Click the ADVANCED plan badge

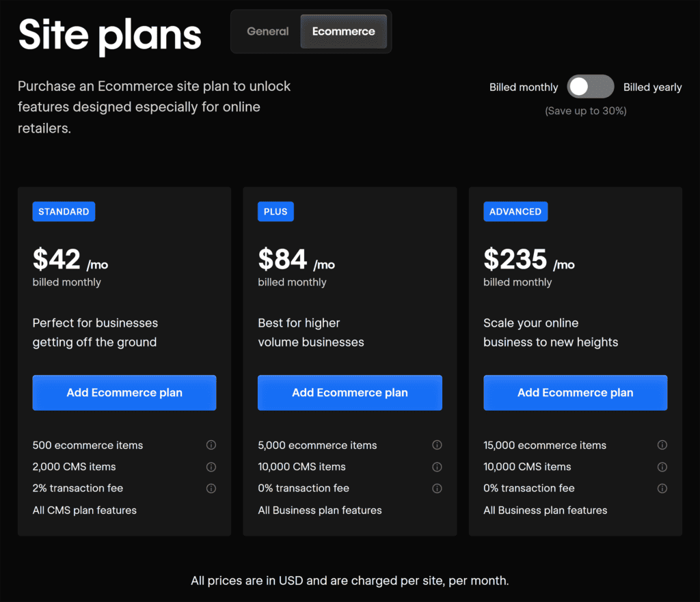pyautogui.click(x=515, y=212)
